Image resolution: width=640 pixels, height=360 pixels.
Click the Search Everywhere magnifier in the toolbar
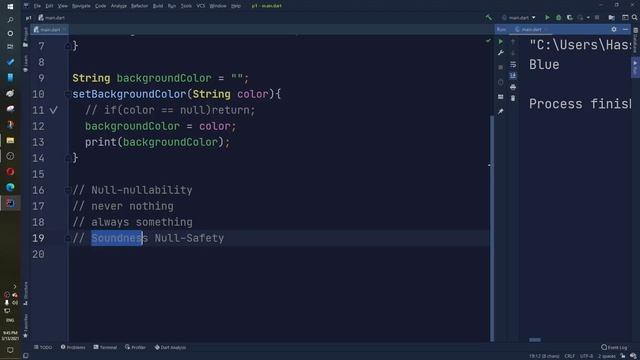coord(634,18)
